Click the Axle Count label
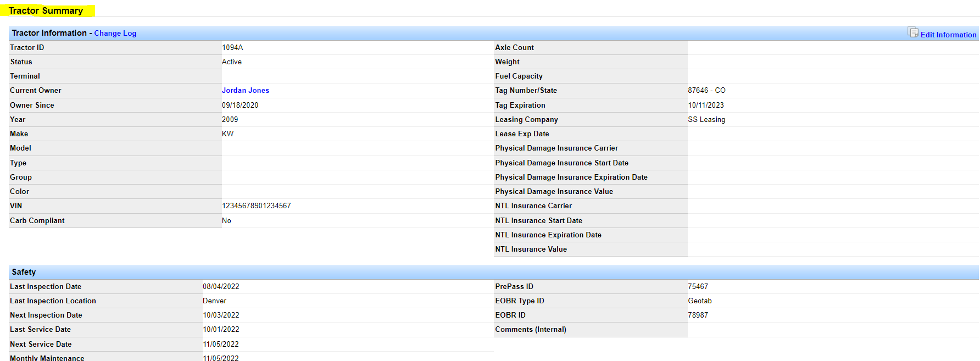The height and width of the screenshot is (361, 980). 514,48
